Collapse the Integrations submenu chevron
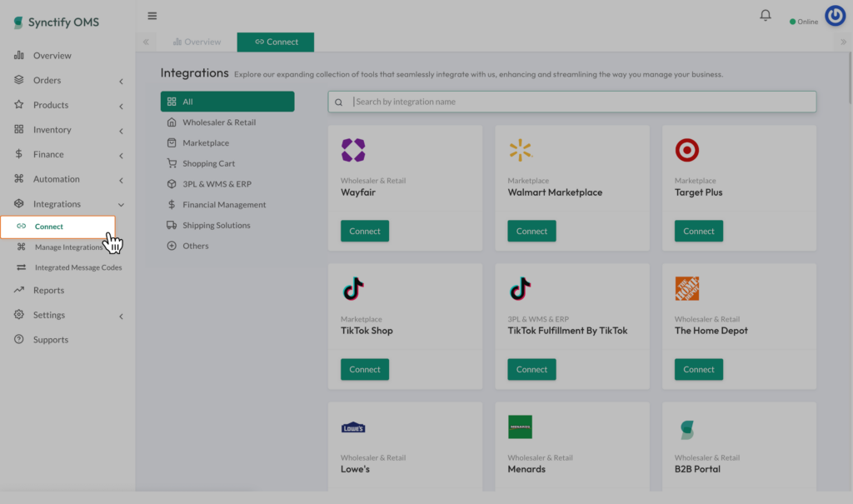 [121, 205]
